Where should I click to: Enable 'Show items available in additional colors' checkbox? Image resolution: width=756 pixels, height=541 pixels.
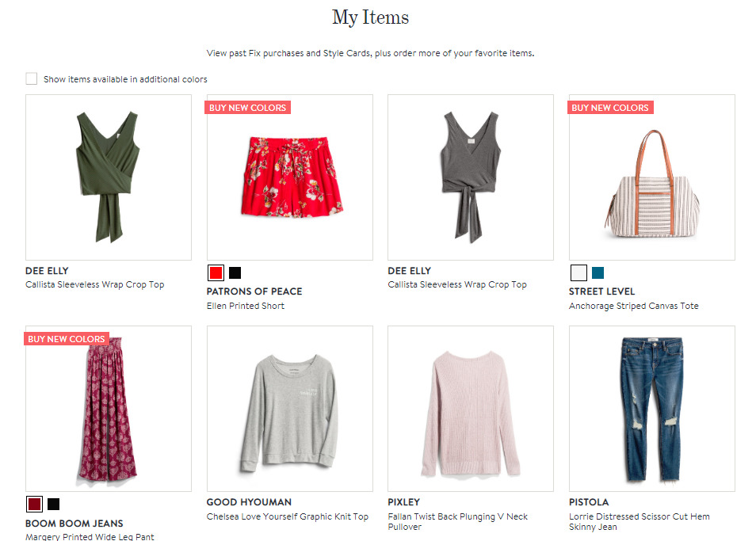(x=32, y=78)
